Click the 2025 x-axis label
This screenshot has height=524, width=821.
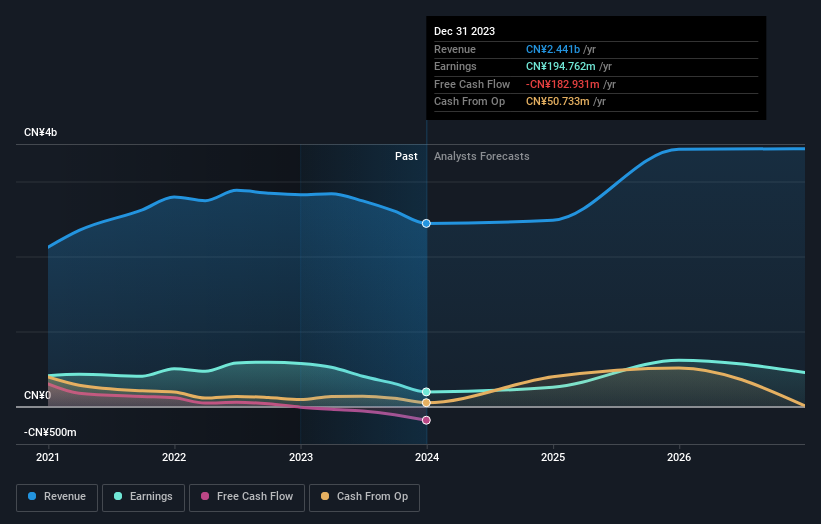click(x=553, y=457)
